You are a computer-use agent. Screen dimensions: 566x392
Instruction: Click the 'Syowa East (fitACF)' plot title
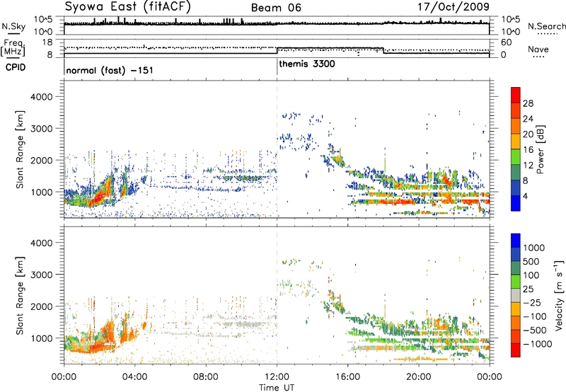pyautogui.click(x=128, y=6)
